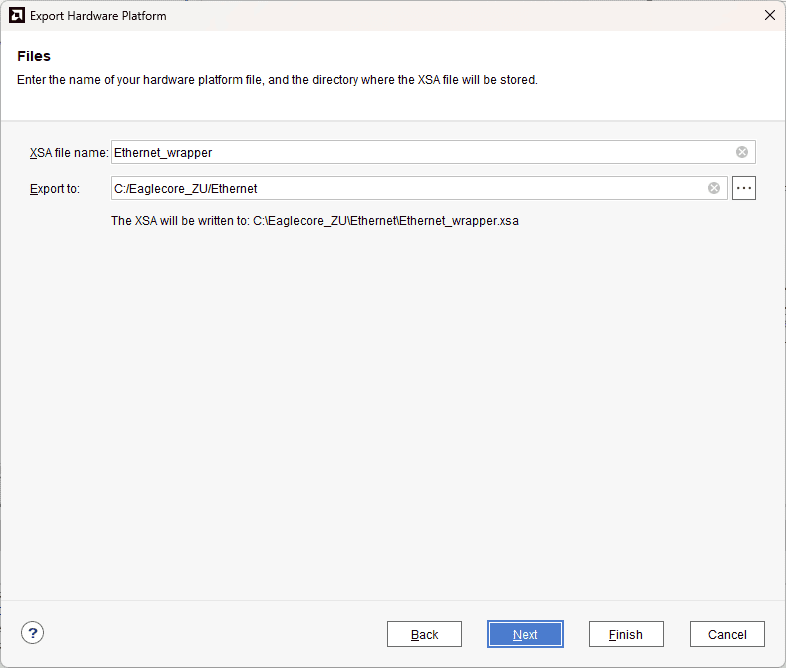The image size is (786, 668).
Task: Click the Vivado logo in title bar
Action: point(16,16)
